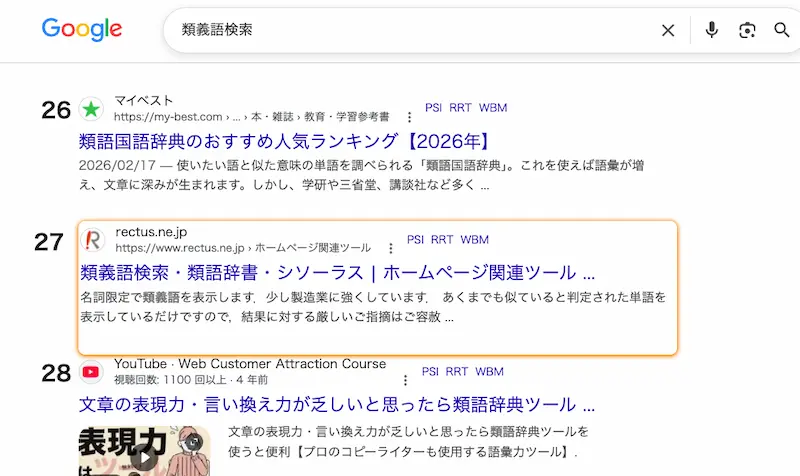Click RRT link for the rectus.ne.jp result
Viewport: 800px width, 476px height.
coord(442,239)
